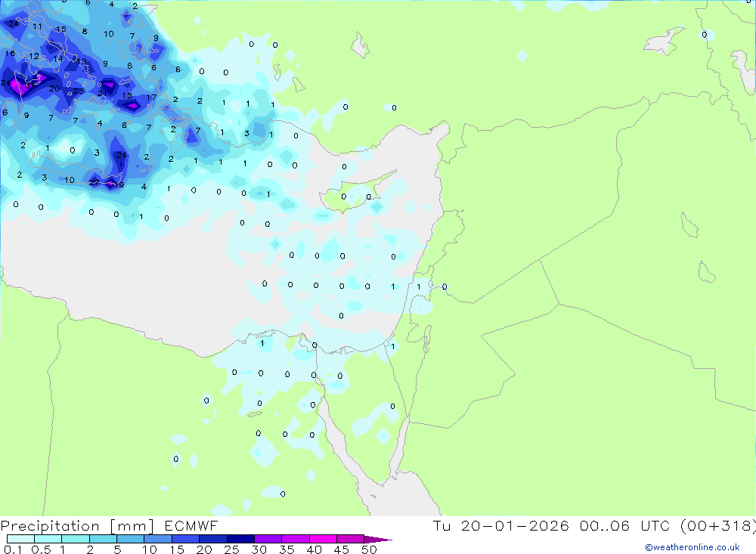
Task: Pick the legend swatch between 0.5 and 1
Action: pyautogui.click(x=48, y=539)
